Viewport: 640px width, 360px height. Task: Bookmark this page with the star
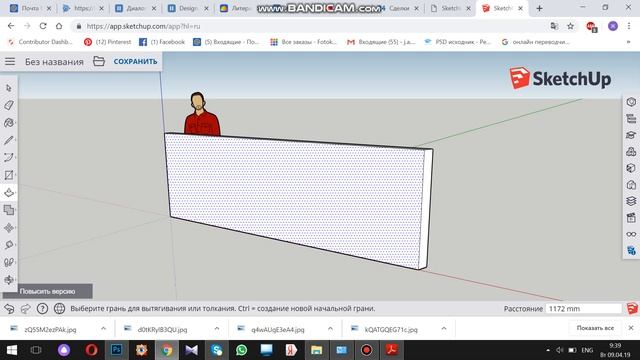571,26
